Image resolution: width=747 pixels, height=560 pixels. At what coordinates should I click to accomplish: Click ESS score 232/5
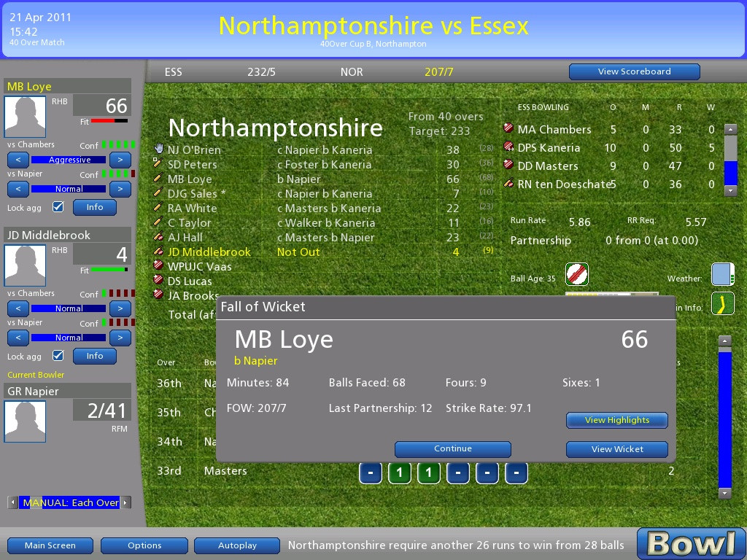[261, 72]
